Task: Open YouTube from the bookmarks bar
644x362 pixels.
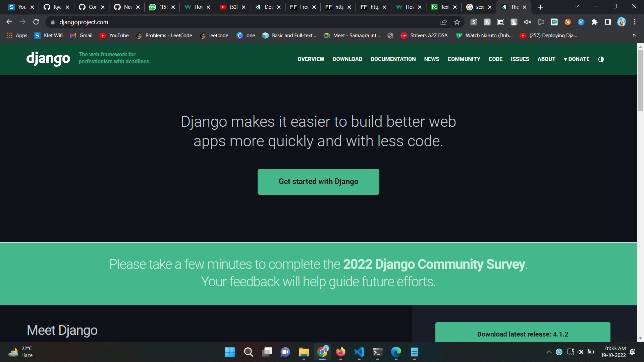Action: tap(114, 35)
